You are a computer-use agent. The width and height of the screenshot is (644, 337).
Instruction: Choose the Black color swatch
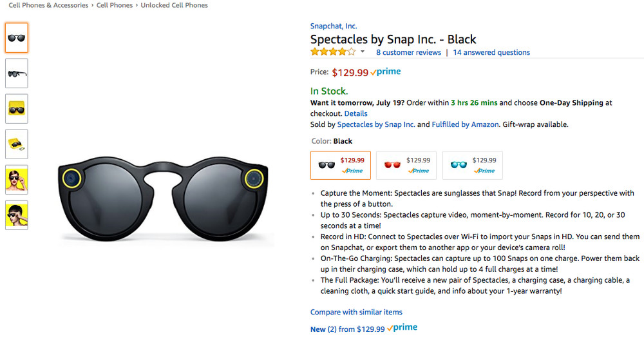340,165
